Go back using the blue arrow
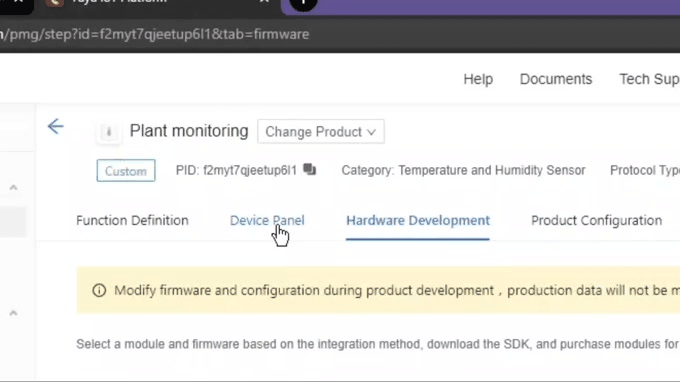Screen dimensions: 680x382 pyautogui.click(x=56, y=127)
